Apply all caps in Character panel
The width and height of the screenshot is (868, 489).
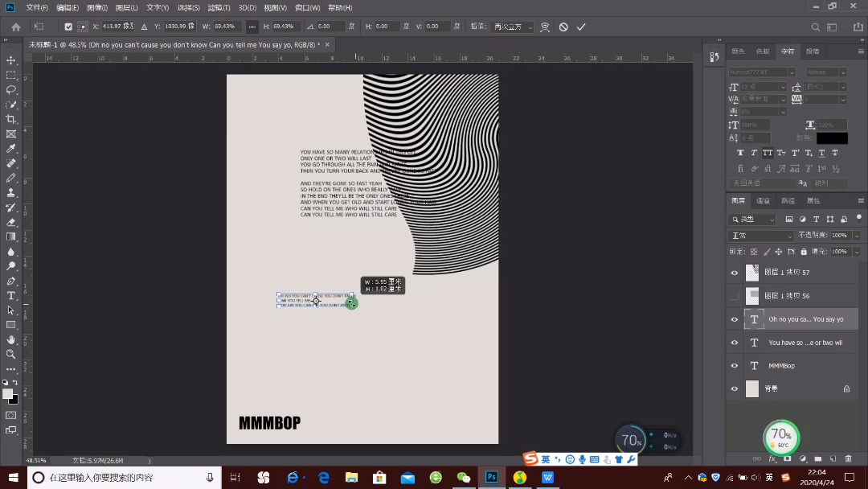pyautogui.click(x=768, y=153)
